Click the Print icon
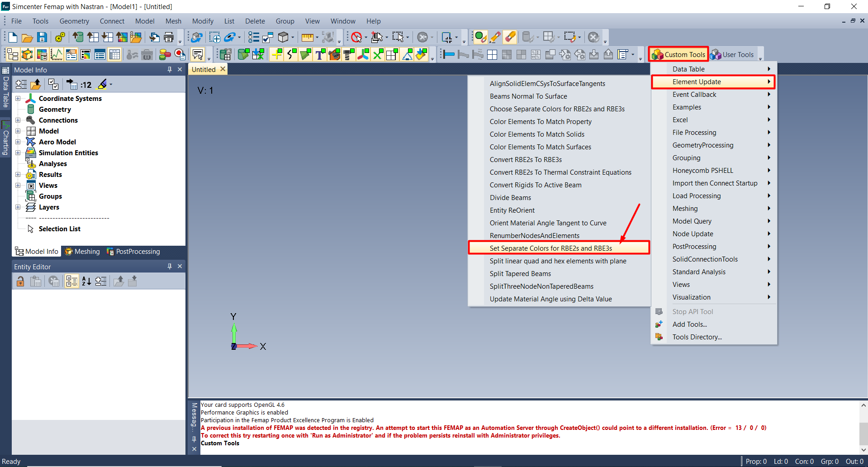 coord(169,37)
